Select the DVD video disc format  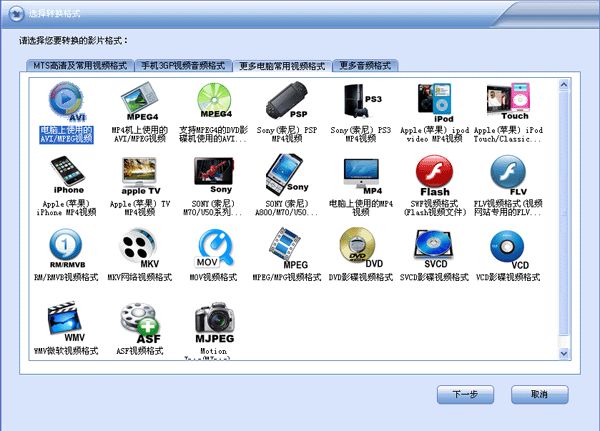pos(358,246)
